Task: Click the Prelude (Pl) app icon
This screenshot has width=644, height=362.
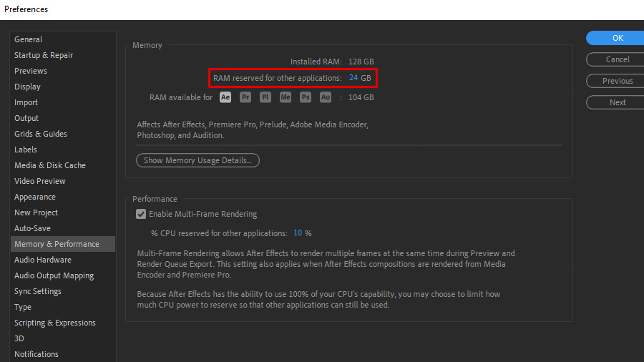Action: coord(265,97)
